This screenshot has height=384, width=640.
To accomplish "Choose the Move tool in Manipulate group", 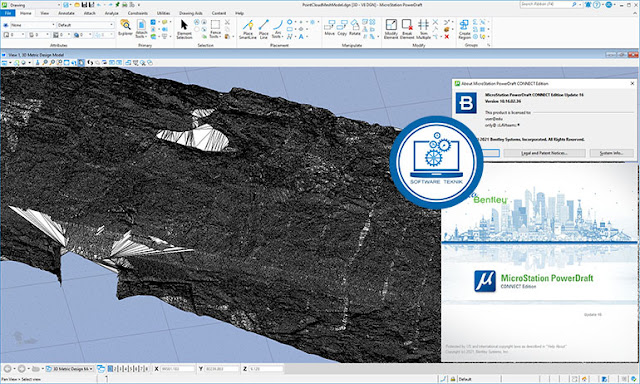I will [329, 28].
